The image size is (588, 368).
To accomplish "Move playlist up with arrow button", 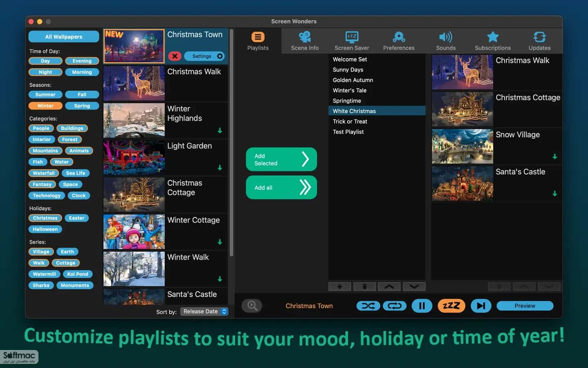I will 389,287.
